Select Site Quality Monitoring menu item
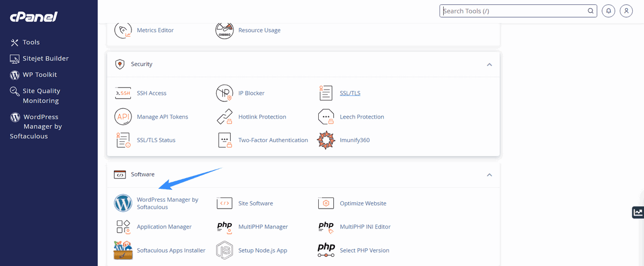The width and height of the screenshot is (644, 266). [x=41, y=96]
